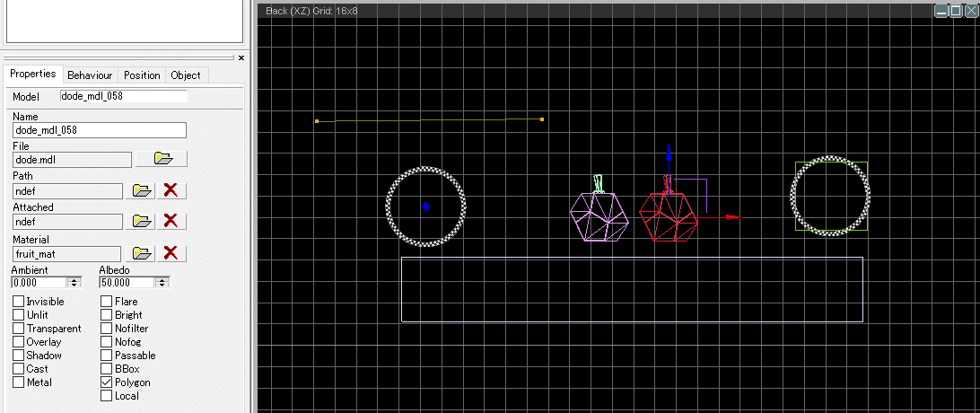980x413 pixels.
Task: Click the Albedo value 50.000
Action: [127, 283]
